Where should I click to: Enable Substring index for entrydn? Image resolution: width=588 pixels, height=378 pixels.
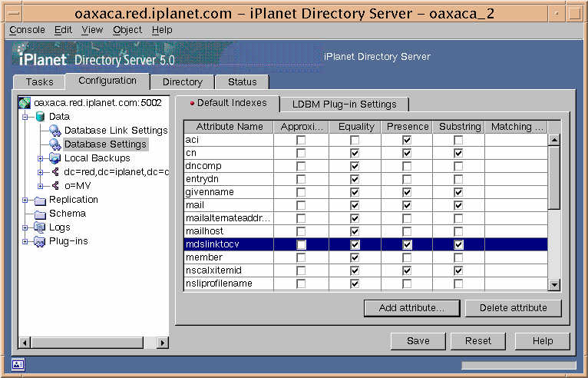coord(458,179)
